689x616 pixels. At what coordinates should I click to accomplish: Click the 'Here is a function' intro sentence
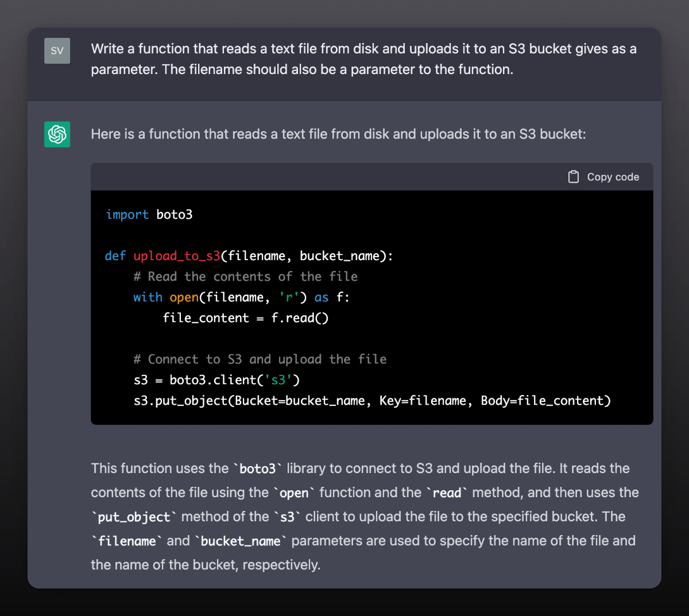coord(338,134)
